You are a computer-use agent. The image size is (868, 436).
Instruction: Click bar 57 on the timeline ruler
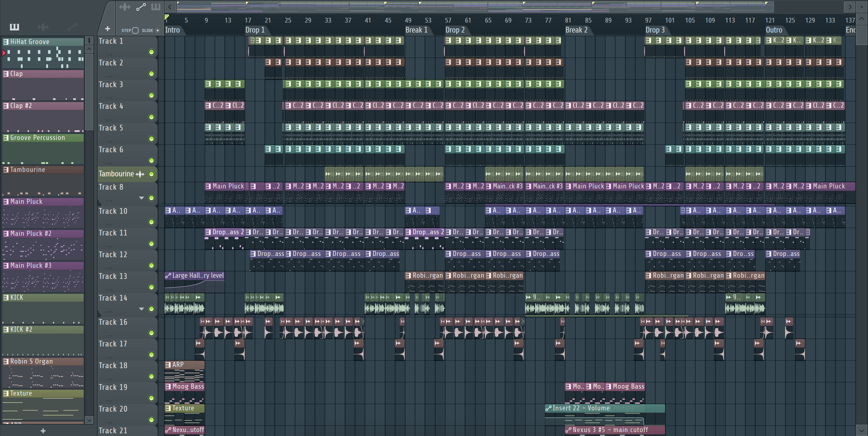click(x=448, y=20)
